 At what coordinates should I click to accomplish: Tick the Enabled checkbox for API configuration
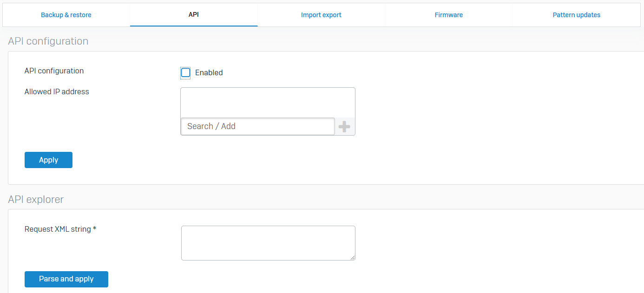coord(186,72)
